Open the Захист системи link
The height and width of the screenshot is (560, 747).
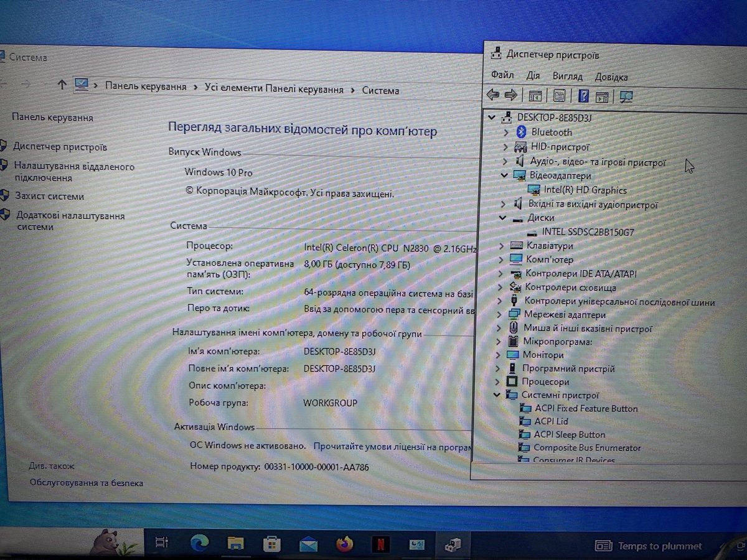pyautogui.click(x=49, y=196)
